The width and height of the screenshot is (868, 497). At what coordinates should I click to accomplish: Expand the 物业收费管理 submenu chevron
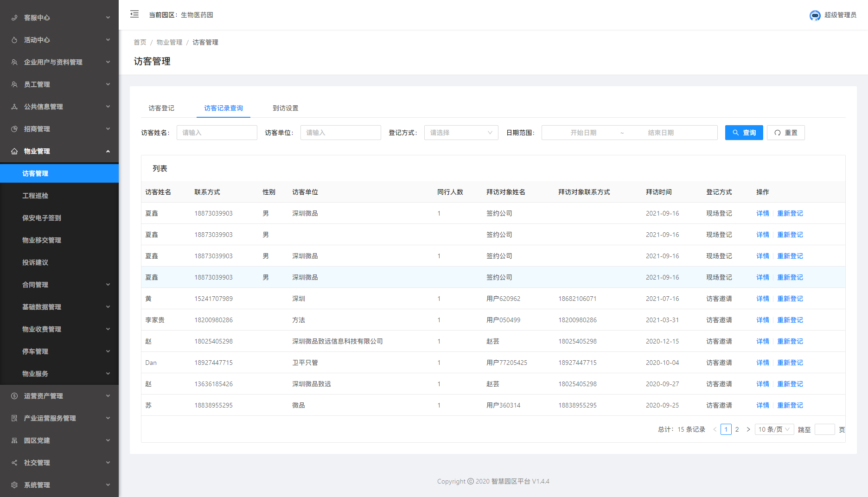point(108,329)
